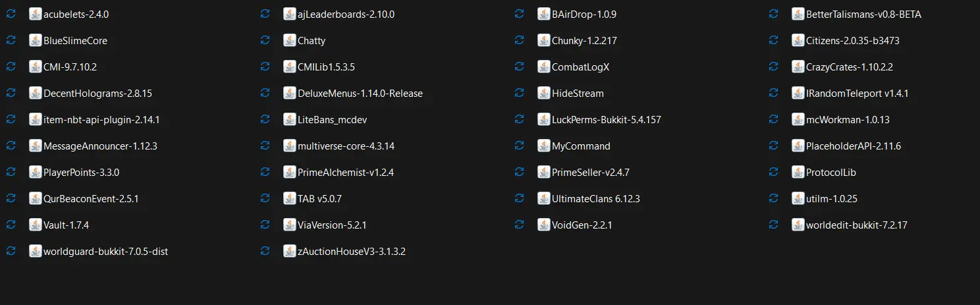
Task: Click the jar icon for ViaVersion-5.2.1
Action: (x=289, y=225)
